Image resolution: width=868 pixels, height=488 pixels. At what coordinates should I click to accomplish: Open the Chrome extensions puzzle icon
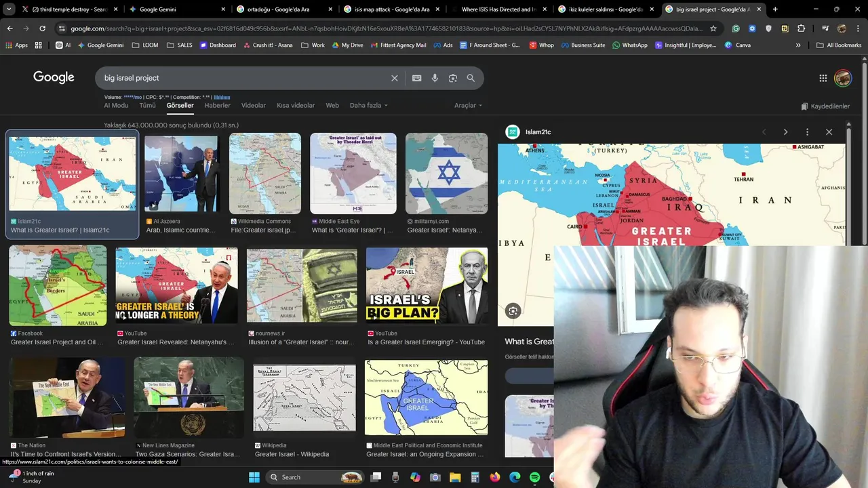pyautogui.click(x=802, y=28)
